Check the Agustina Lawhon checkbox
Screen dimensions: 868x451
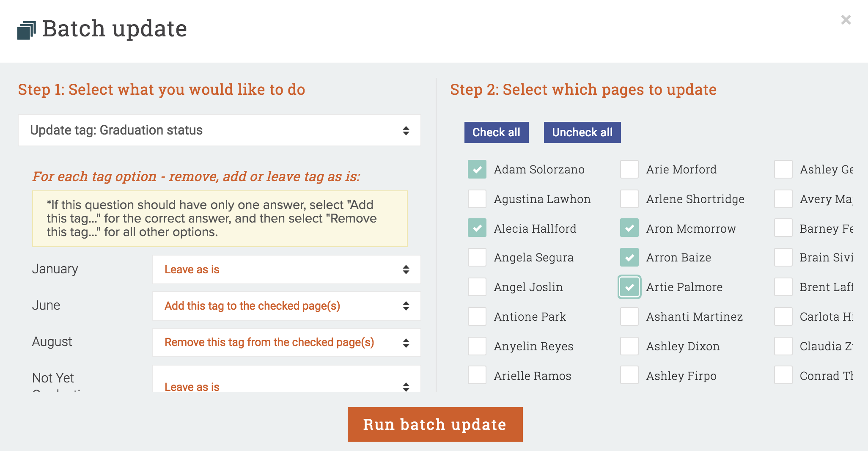point(477,199)
